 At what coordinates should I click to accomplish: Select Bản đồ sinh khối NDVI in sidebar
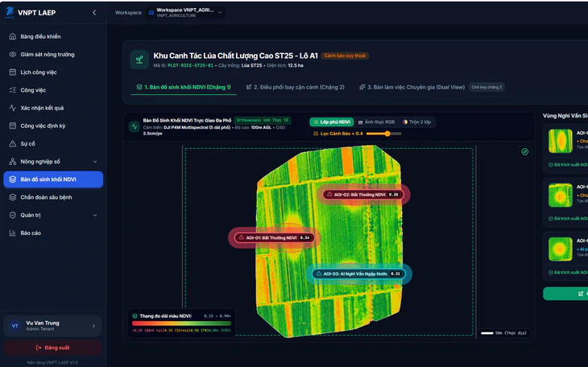click(x=53, y=179)
